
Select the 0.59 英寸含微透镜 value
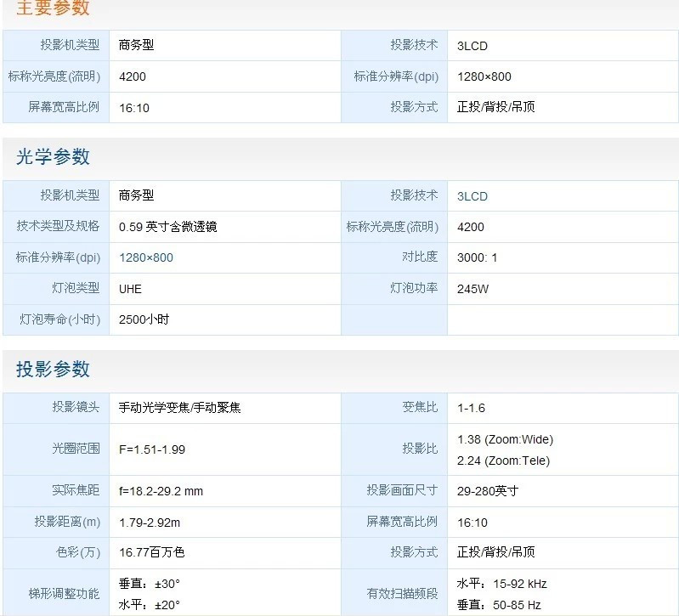coord(168,227)
